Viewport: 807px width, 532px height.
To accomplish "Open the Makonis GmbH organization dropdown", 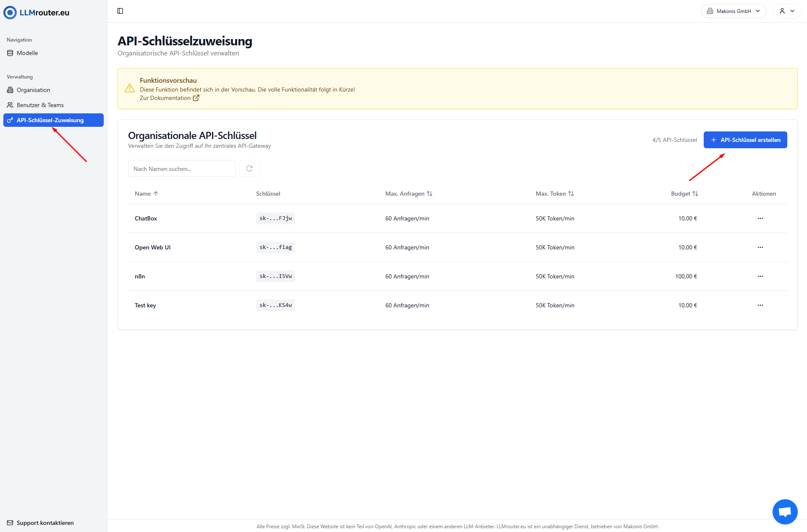I will coord(734,11).
